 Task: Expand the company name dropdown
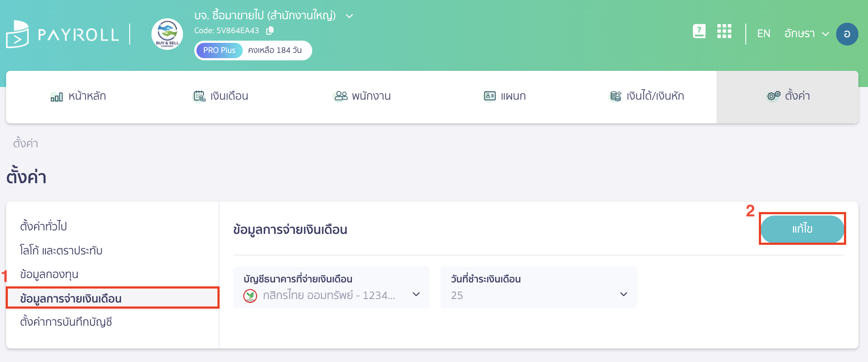pos(349,15)
